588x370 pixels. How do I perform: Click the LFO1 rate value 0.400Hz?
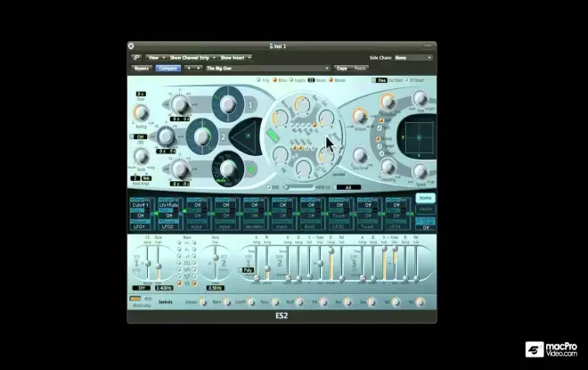click(164, 288)
